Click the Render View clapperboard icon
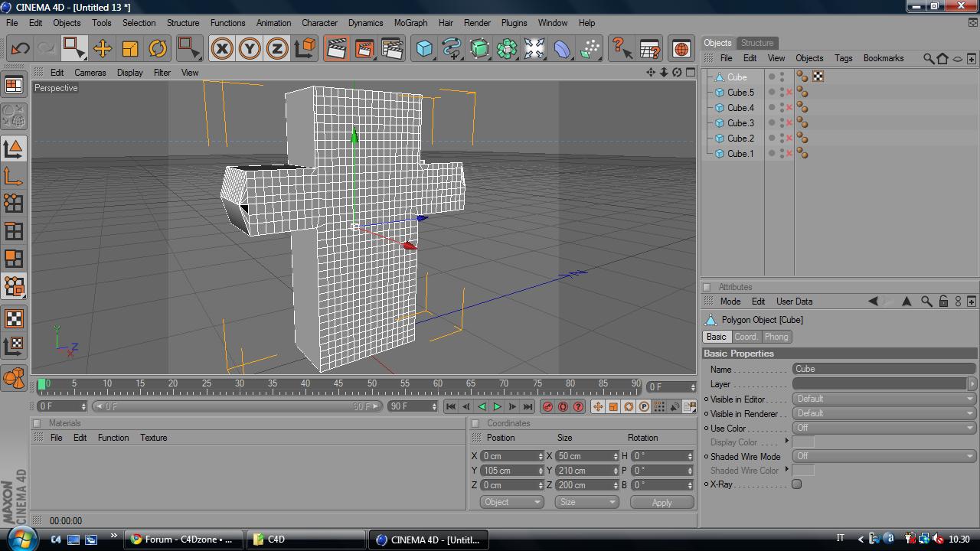The width and height of the screenshot is (980, 551). 336,49
